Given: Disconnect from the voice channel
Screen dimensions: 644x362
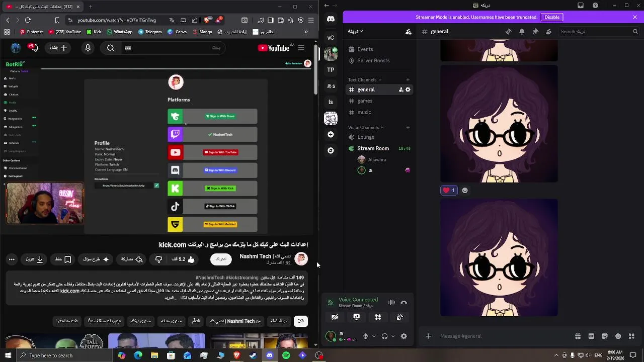Looking at the screenshot, I should [404, 302].
